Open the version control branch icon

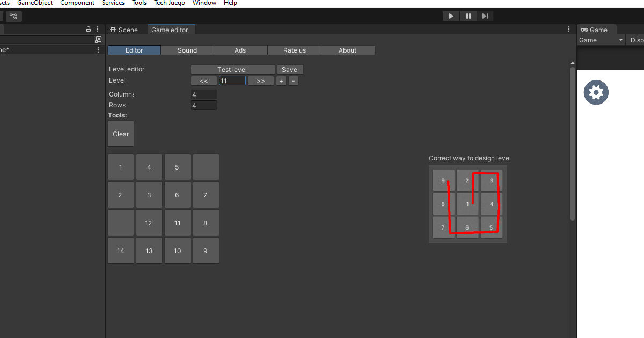coord(13,16)
